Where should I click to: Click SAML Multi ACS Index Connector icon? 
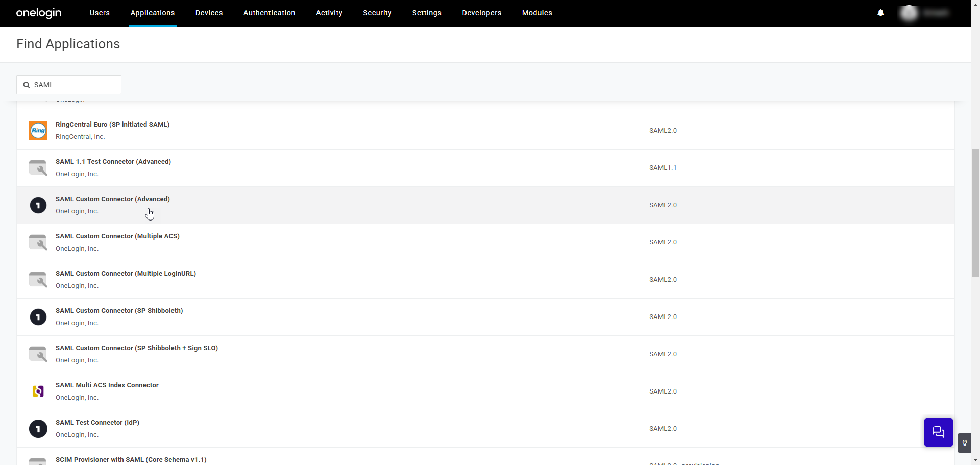pos(38,391)
